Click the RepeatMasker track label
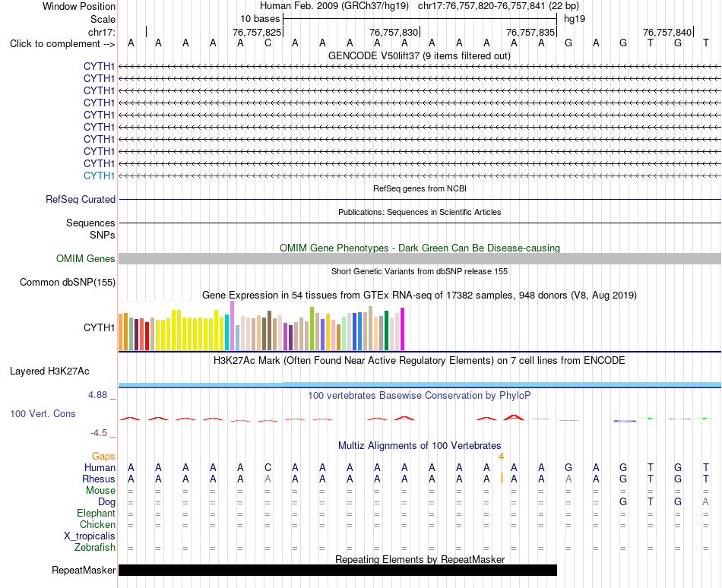This screenshot has height=588, width=722. coord(84,570)
